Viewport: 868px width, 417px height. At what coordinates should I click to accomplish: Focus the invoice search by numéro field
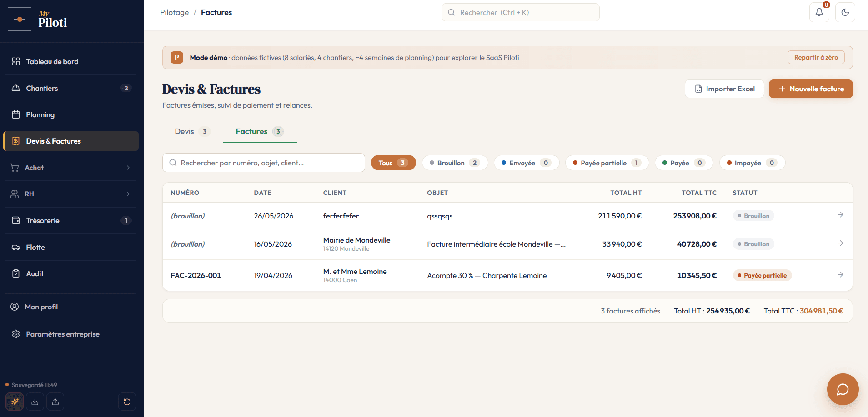(x=264, y=163)
